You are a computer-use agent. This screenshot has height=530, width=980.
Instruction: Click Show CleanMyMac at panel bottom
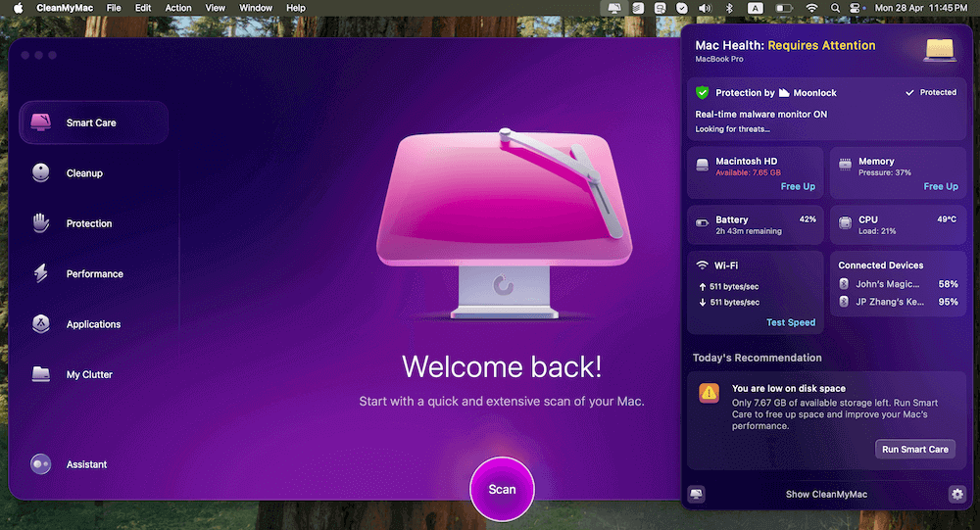pyautogui.click(x=826, y=495)
